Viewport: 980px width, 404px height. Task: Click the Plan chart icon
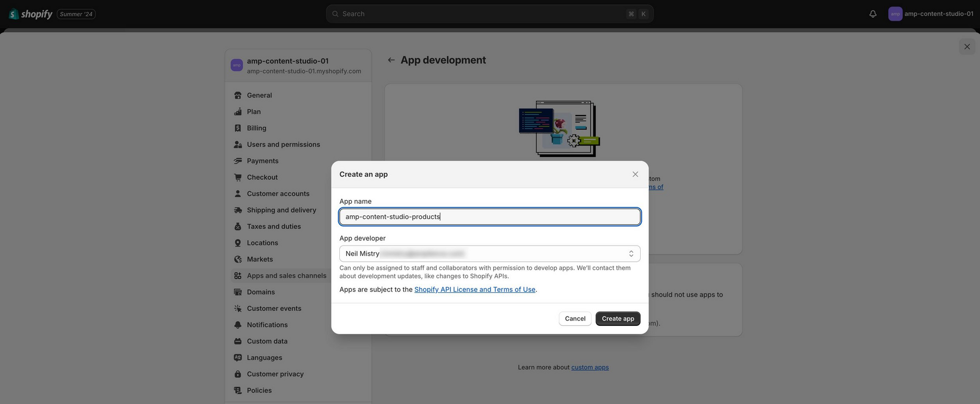238,112
